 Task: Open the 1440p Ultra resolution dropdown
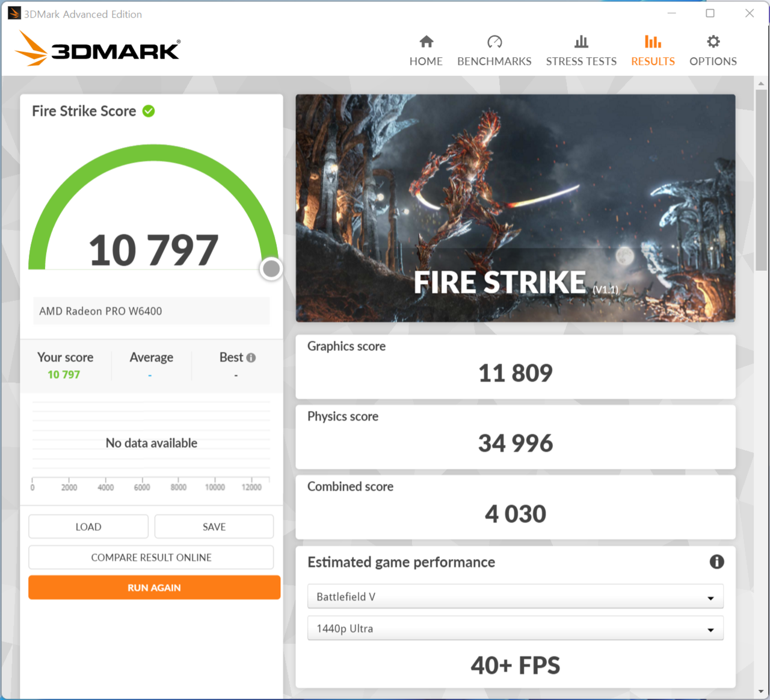(x=515, y=628)
